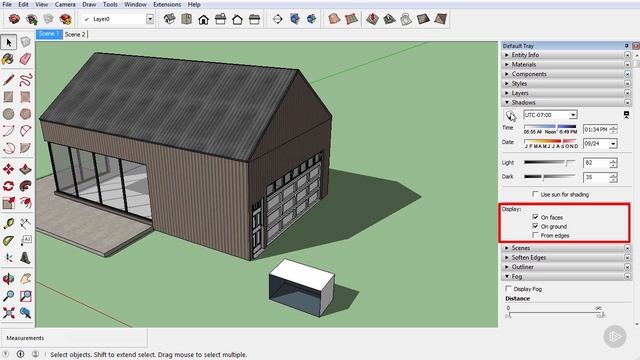This screenshot has width=640, height=360.
Task: Open the date 09/24 dropdown
Action: tap(613, 144)
